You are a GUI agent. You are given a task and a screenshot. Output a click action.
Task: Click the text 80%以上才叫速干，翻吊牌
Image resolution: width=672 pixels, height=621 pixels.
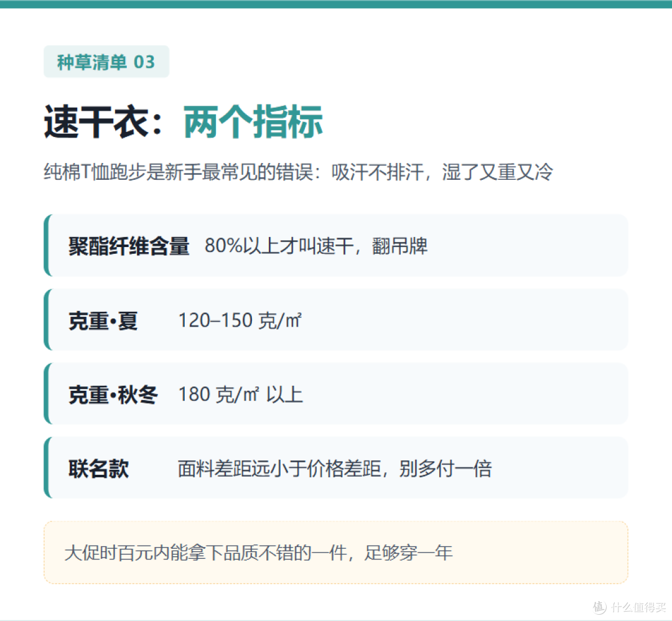(316, 246)
